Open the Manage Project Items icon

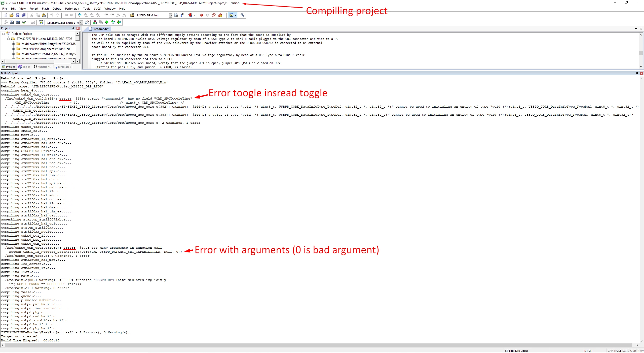tap(95, 22)
